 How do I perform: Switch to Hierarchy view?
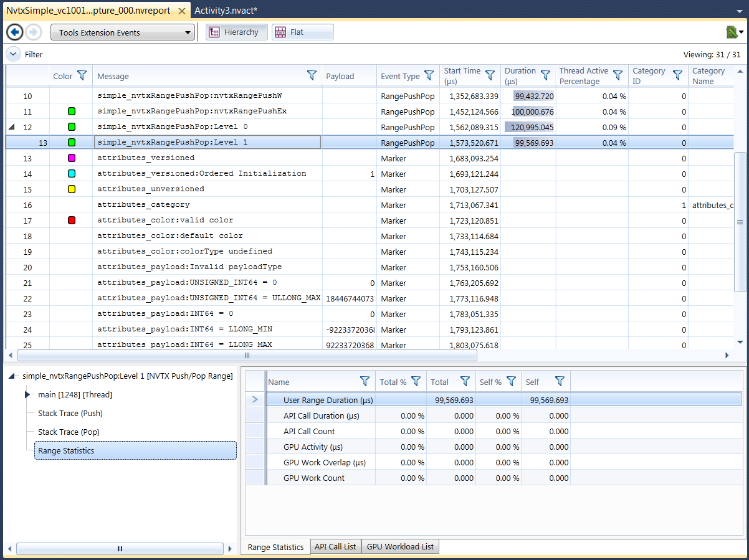237,32
